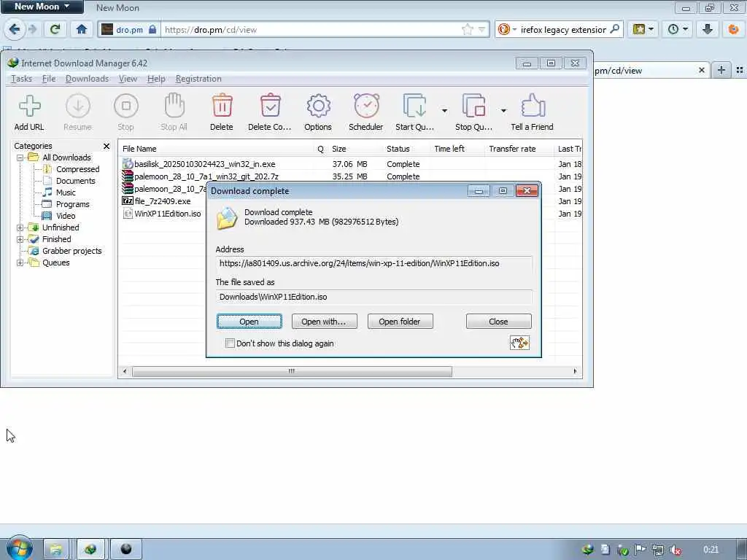
Task: Click the Open folder button
Action: tap(400, 322)
